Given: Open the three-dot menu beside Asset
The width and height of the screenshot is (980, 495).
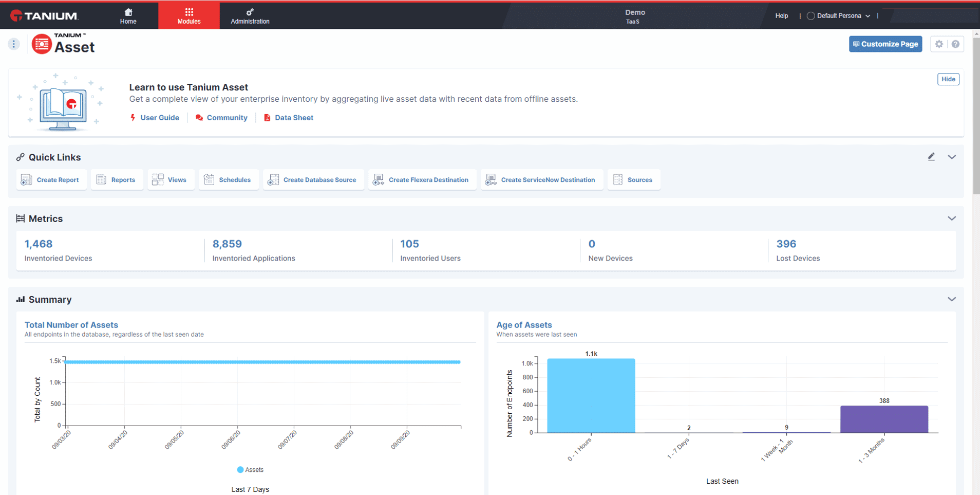Looking at the screenshot, I should coord(14,44).
